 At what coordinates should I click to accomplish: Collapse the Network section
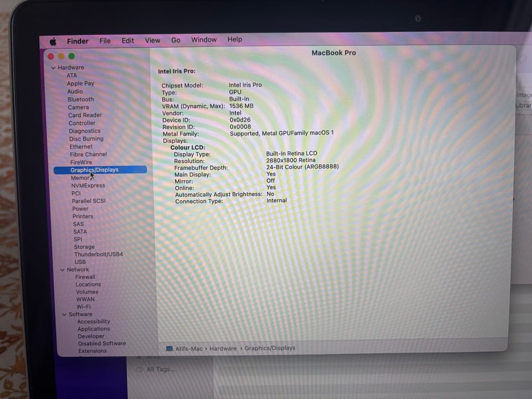(62, 270)
